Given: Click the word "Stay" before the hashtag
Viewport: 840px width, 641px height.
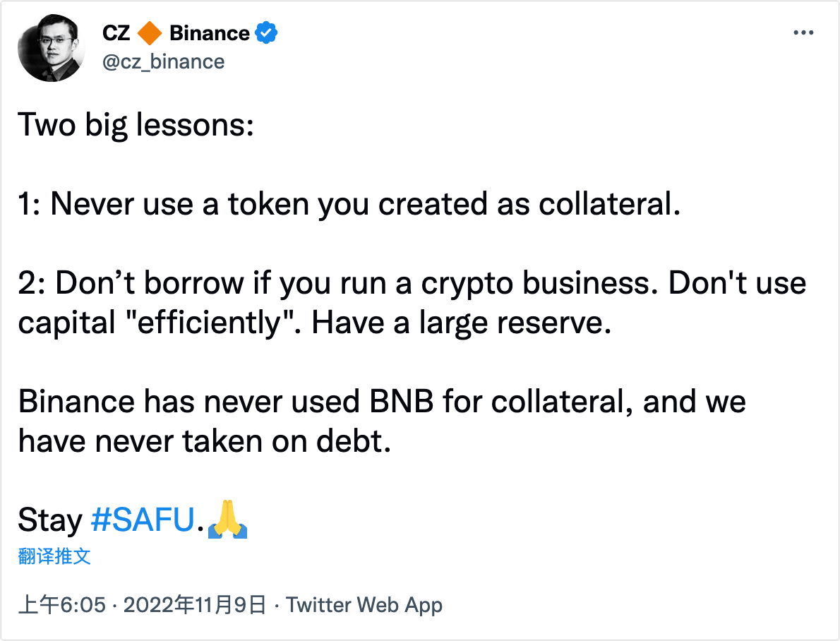Looking at the screenshot, I should pyautogui.click(x=50, y=521).
